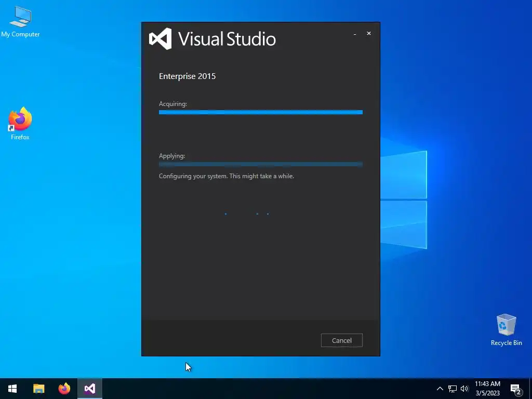Open File Explorer from the taskbar

point(38,389)
